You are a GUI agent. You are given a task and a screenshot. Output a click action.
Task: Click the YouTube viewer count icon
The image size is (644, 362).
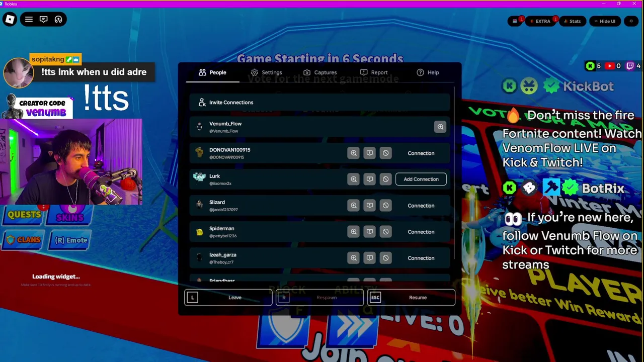tap(610, 66)
